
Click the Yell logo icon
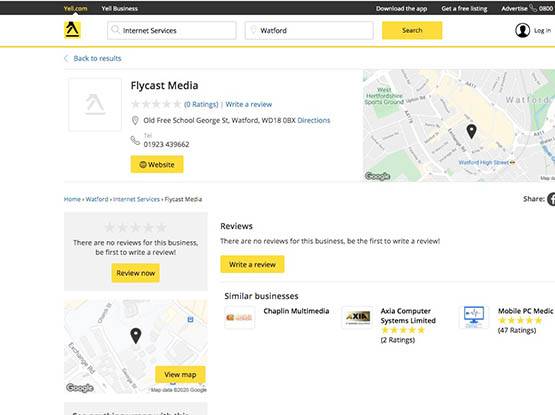point(72,30)
